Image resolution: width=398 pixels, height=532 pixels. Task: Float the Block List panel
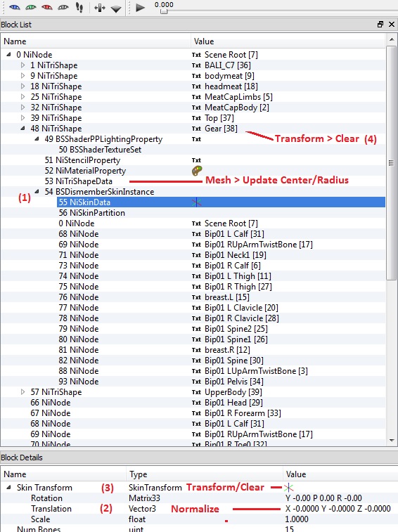380,24
